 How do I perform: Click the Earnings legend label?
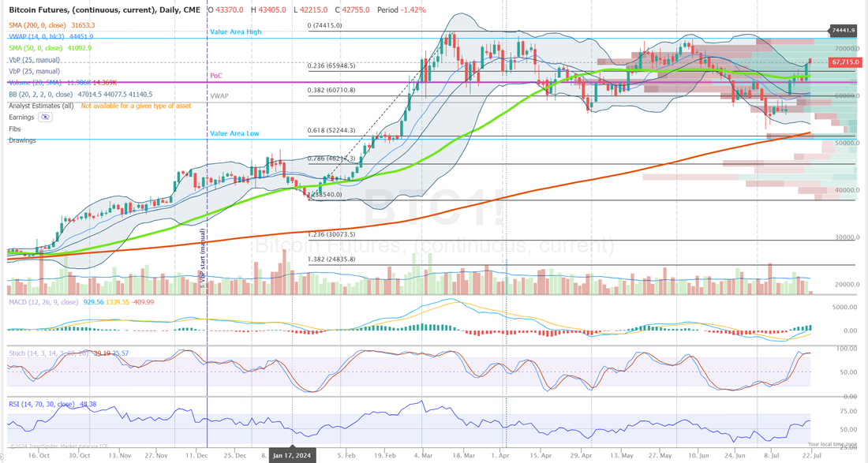coord(21,118)
